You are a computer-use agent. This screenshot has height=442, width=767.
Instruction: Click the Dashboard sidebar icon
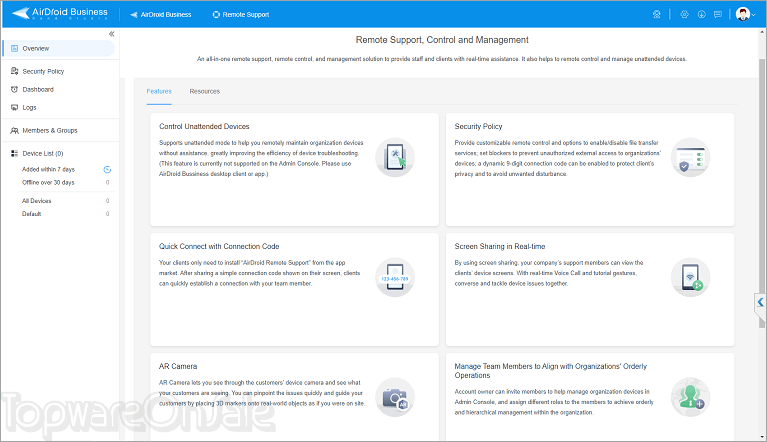coord(14,89)
